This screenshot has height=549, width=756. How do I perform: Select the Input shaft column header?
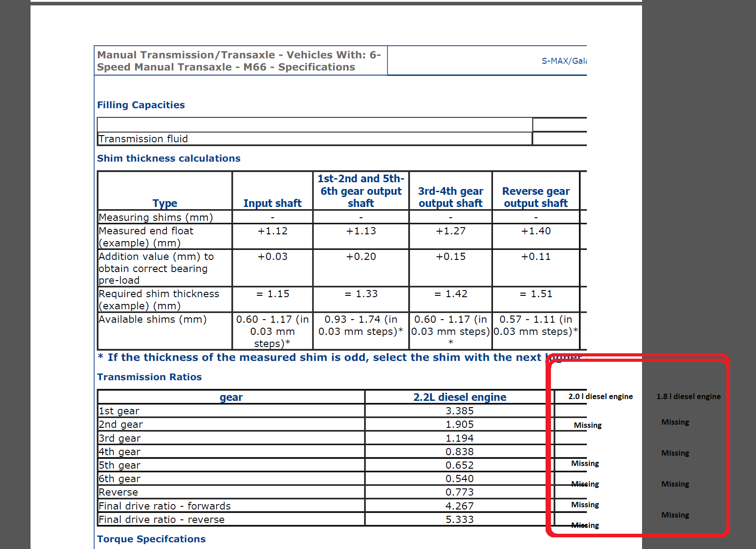272,203
